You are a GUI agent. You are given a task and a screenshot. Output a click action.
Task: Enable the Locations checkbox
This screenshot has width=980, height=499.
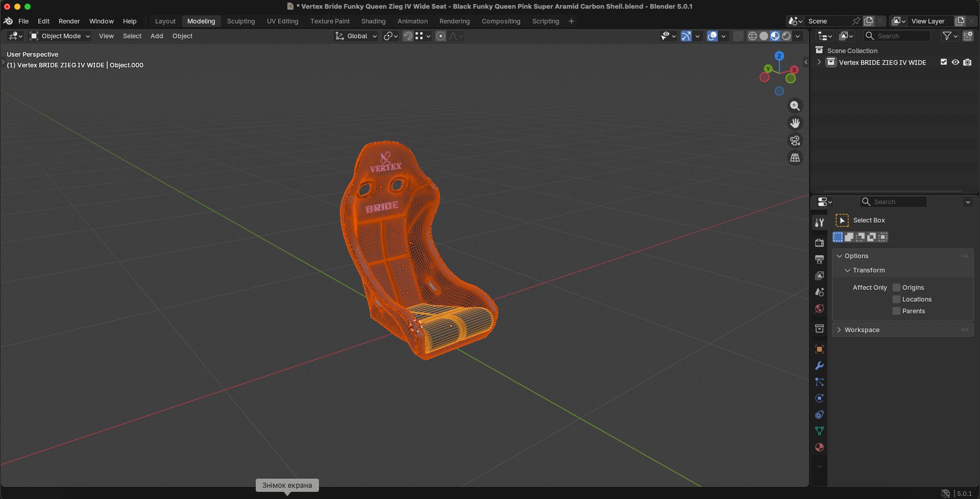(x=896, y=300)
